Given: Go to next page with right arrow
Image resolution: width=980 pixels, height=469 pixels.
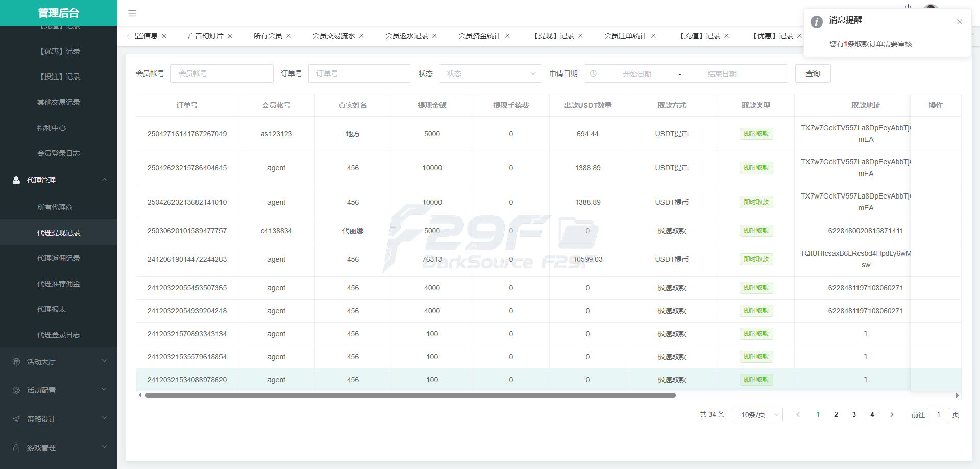Looking at the screenshot, I should pos(892,415).
